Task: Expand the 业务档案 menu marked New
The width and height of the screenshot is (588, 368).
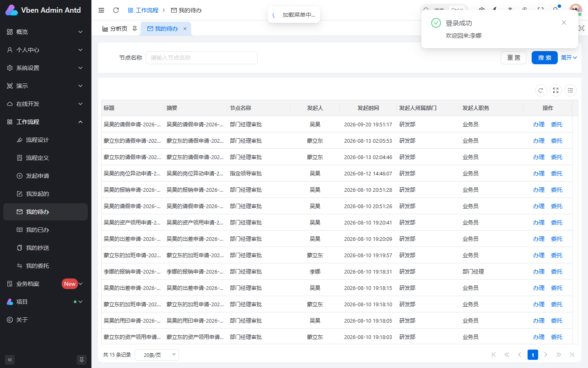Action: click(x=46, y=284)
